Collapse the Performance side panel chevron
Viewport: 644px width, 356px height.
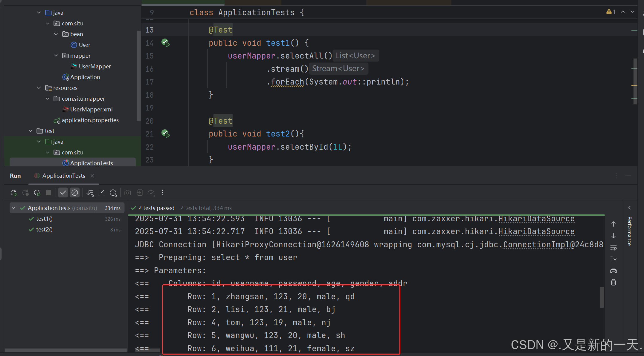(629, 208)
